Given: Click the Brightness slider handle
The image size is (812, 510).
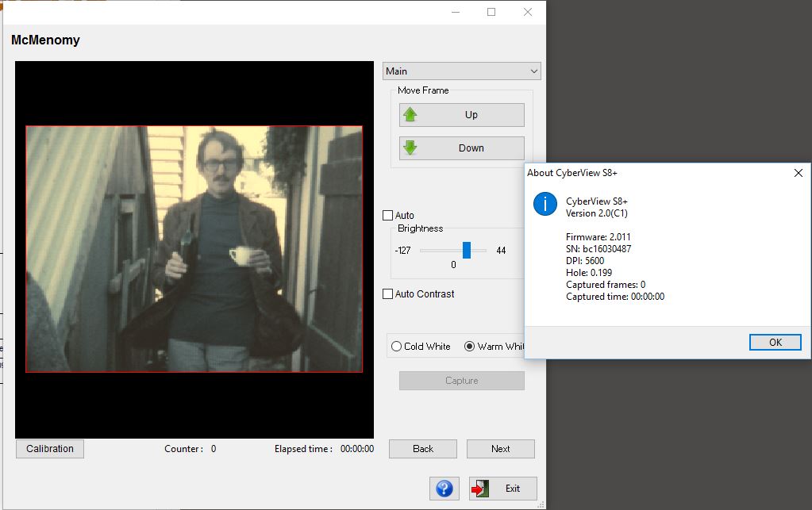Looking at the screenshot, I should (467, 251).
